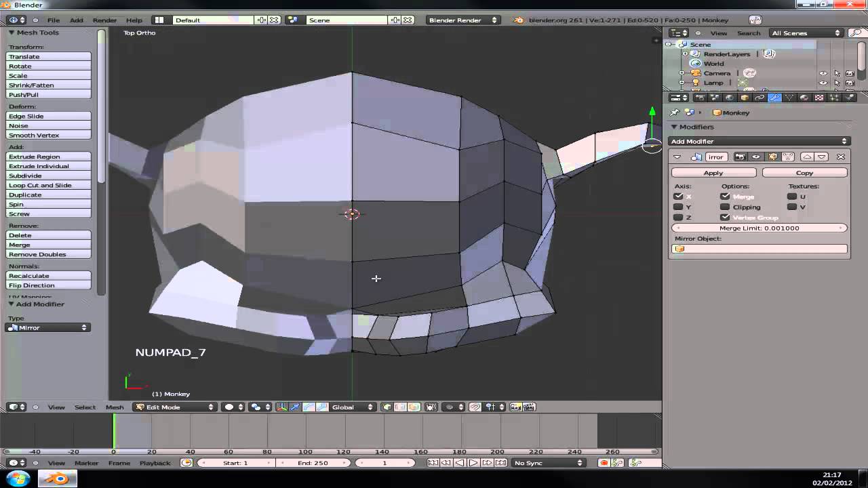Toggle Camera visibility eye in outliner
868x488 pixels.
[823, 73]
